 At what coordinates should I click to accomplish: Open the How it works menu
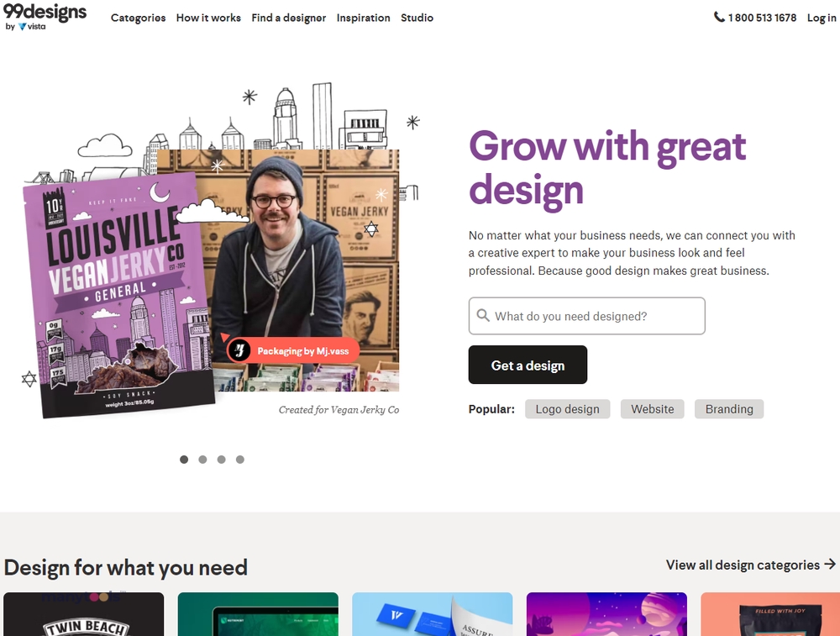point(208,18)
